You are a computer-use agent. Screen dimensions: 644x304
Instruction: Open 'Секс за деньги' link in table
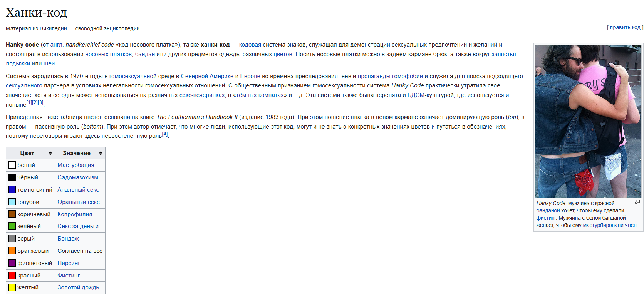(78, 226)
